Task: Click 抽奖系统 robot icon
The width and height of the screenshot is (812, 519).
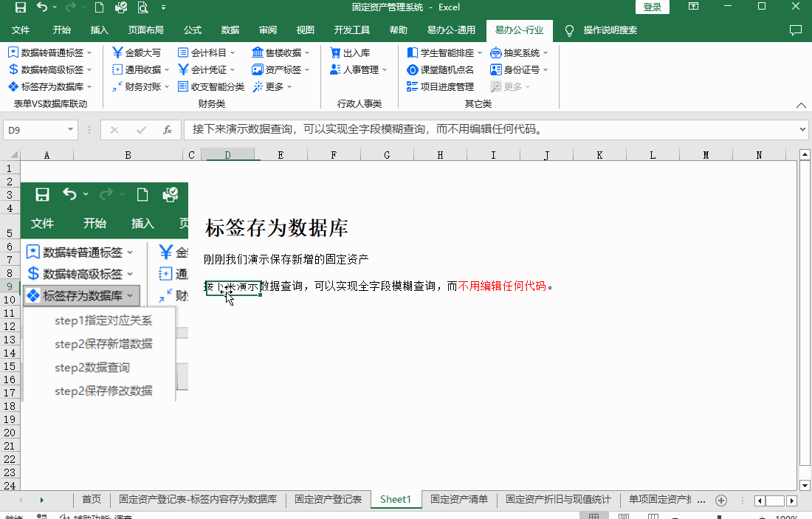Action: tap(496, 52)
